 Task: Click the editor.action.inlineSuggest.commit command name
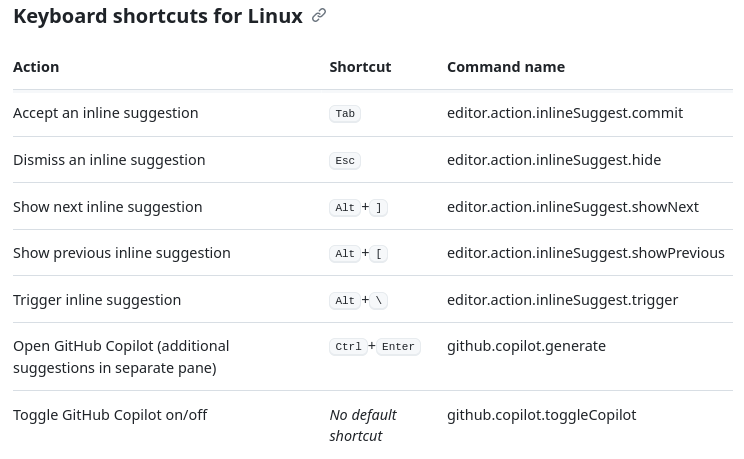pos(564,113)
